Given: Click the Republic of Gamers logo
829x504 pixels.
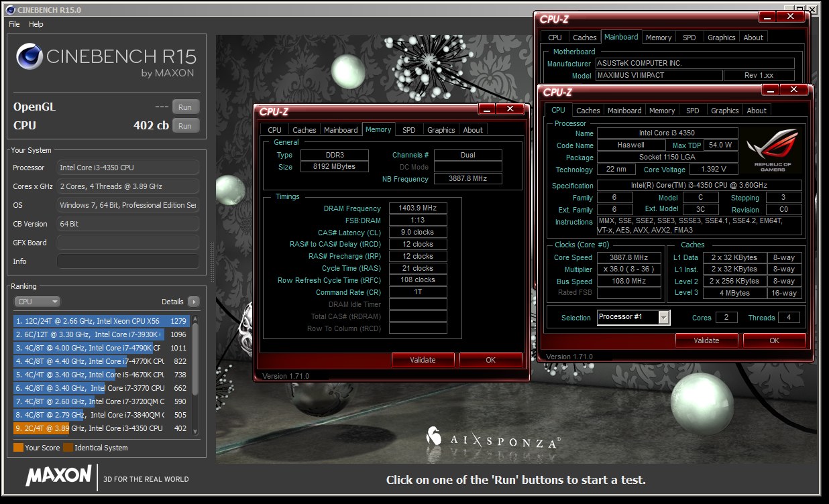Looking at the screenshot, I should (773, 149).
